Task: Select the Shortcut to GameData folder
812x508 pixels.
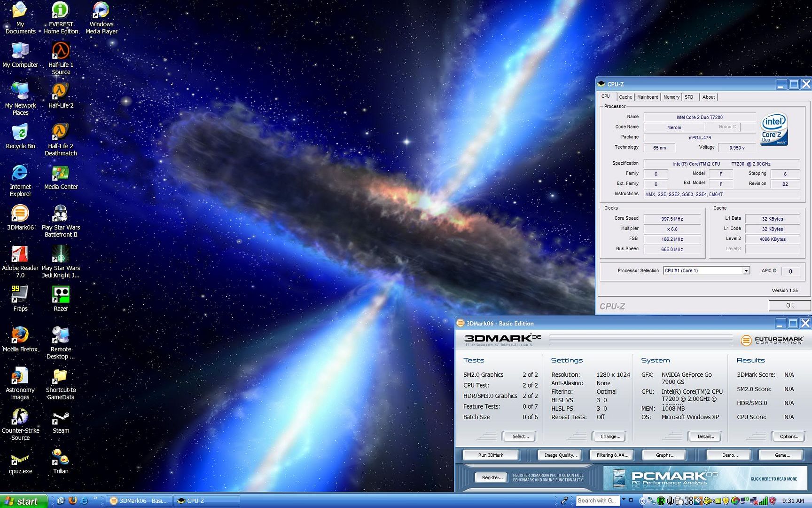Action: pos(61,383)
